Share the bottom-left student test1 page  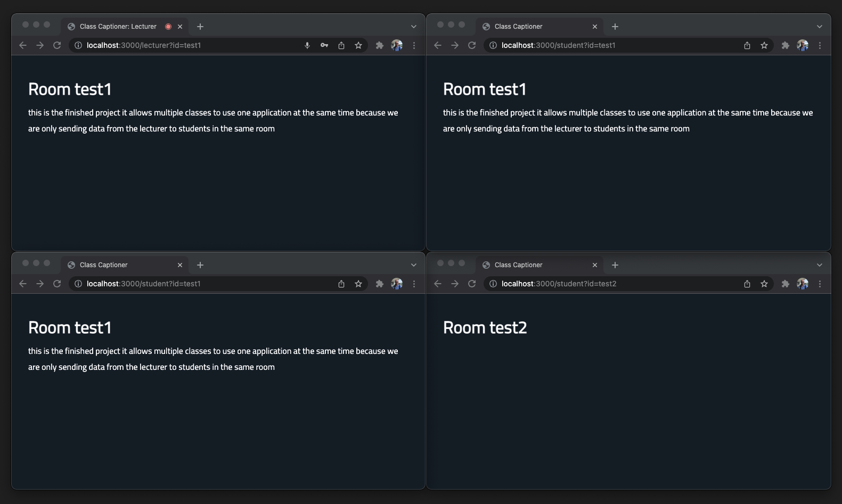[341, 284]
